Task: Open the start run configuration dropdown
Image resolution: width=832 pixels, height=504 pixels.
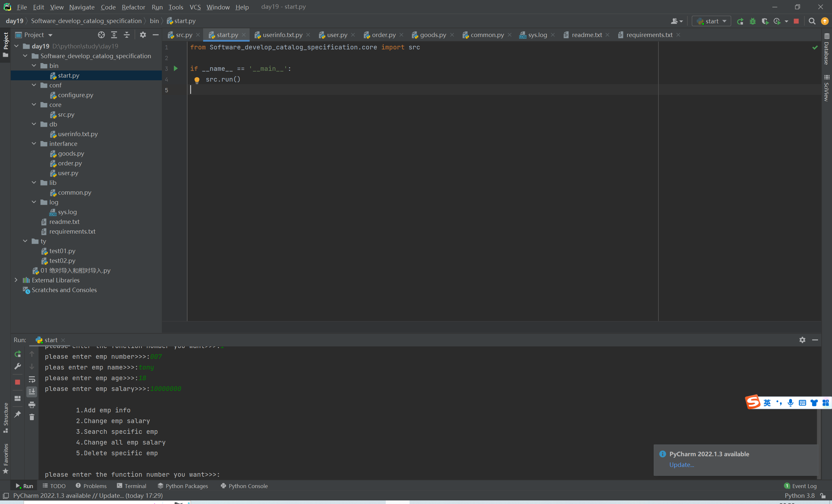Action: pyautogui.click(x=711, y=21)
